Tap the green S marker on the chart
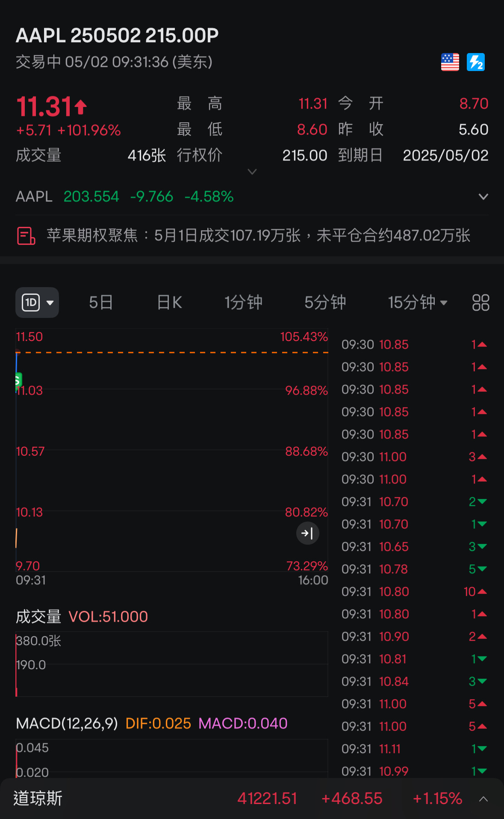This screenshot has width=504, height=819. pos(18,380)
